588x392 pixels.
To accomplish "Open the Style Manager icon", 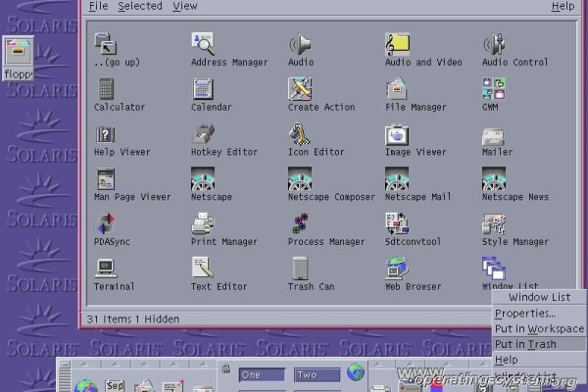I will click(493, 223).
